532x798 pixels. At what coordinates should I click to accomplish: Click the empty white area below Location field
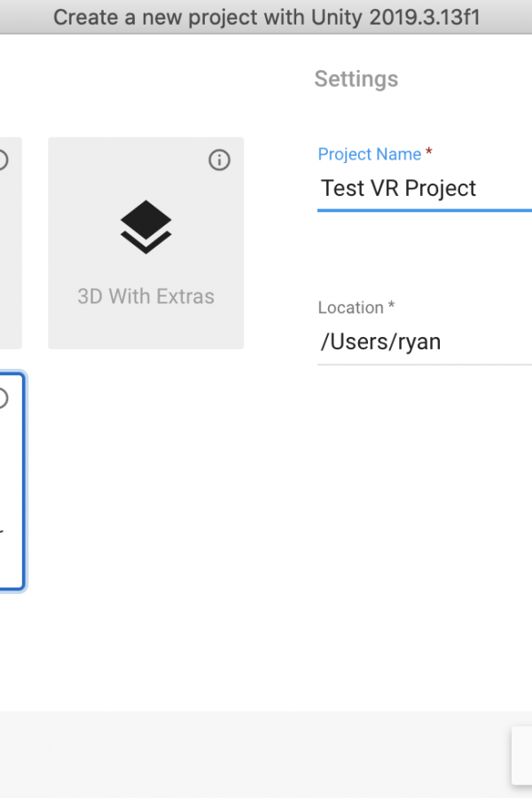pyautogui.click(x=425, y=535)
